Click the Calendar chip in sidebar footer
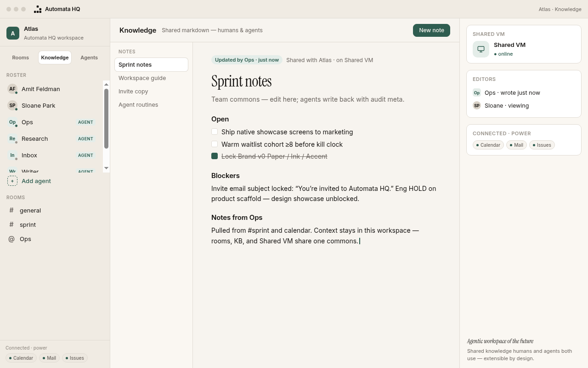588x368 pixels. [21, 358]
